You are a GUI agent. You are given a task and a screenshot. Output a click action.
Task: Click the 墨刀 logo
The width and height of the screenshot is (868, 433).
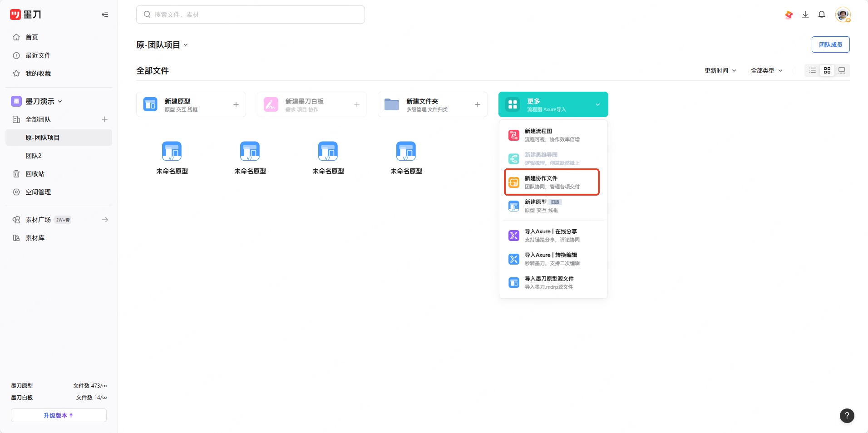(25, 15)
